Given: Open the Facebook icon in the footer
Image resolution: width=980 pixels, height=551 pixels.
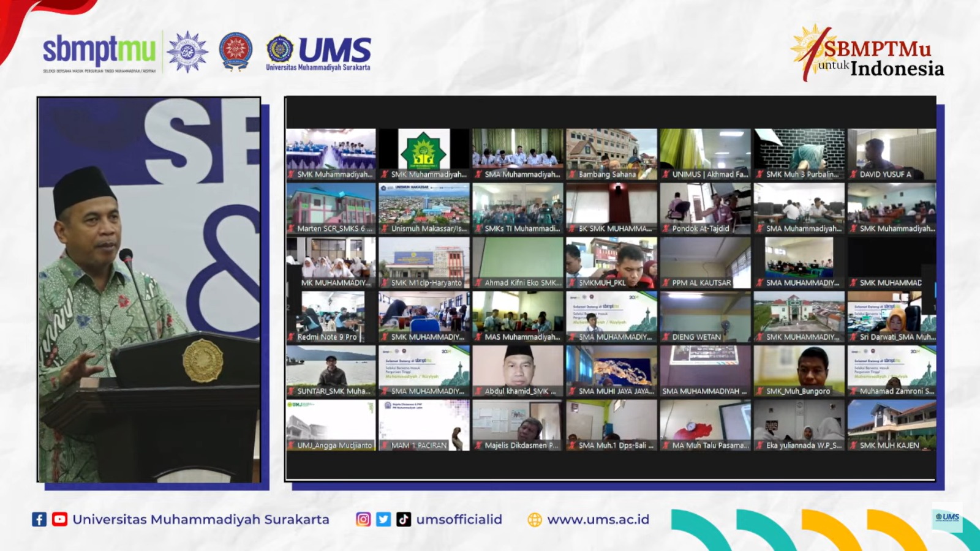Looking at the screenshot, I should [x=39, y=520].
